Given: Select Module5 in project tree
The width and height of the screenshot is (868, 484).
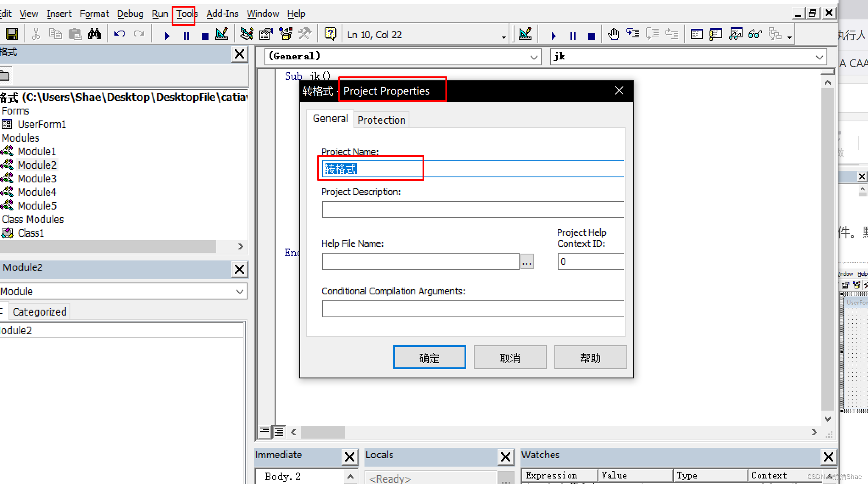Looking at the screenshot, I should coord(36,206).
